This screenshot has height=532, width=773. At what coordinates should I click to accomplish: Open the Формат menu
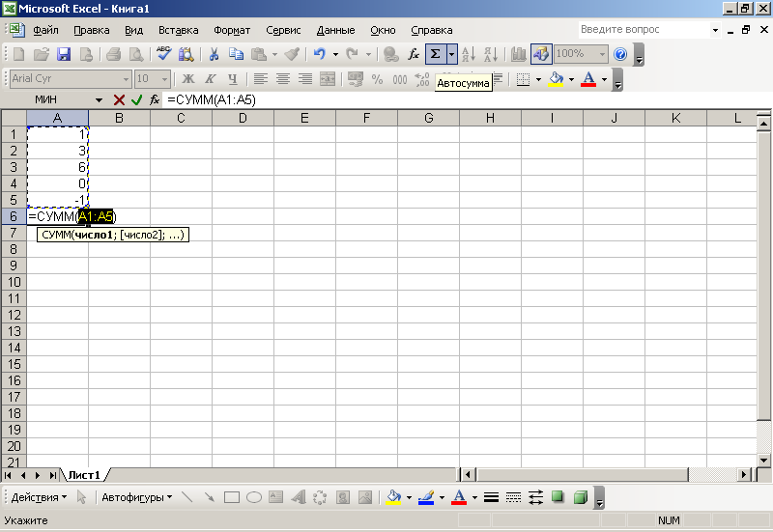[232, 30]
